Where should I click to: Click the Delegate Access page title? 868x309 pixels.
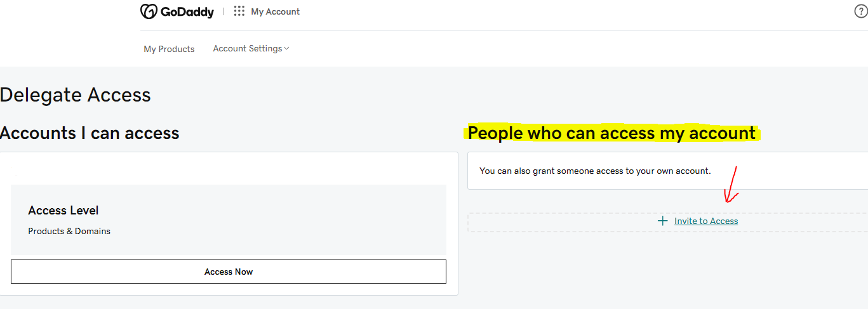[76, 95]
